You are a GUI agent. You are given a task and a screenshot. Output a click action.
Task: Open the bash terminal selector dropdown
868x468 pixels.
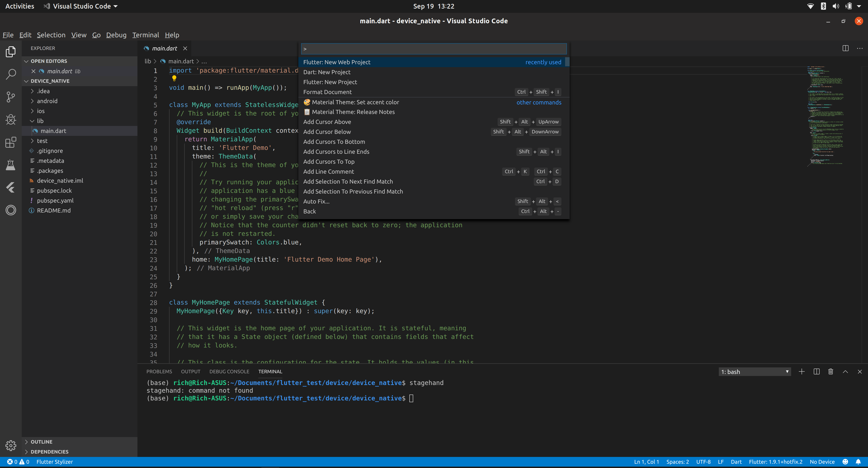point(755,372)
